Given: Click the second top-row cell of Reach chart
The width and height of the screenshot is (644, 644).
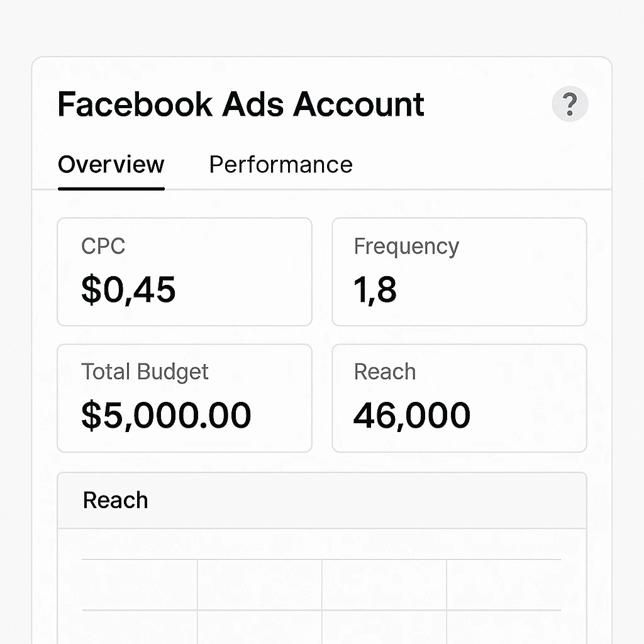Looking at the screenshot, I should pyautogui.click(x=260, y=585).
